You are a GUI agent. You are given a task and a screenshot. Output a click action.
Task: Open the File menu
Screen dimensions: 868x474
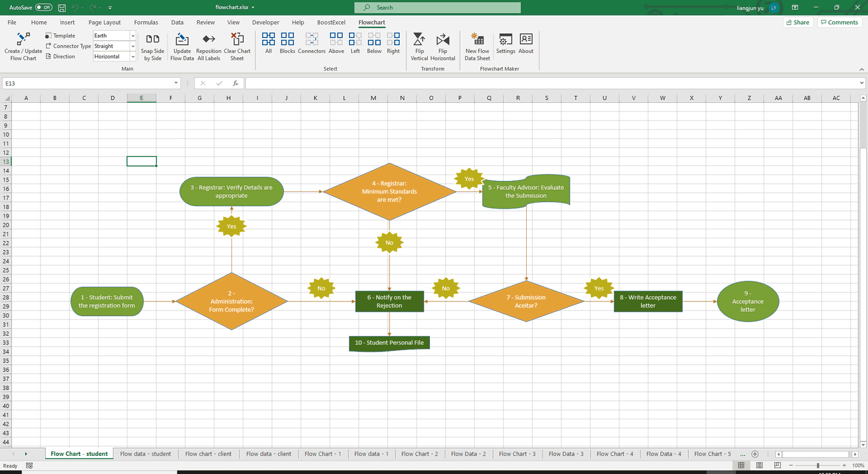[12, 22]
